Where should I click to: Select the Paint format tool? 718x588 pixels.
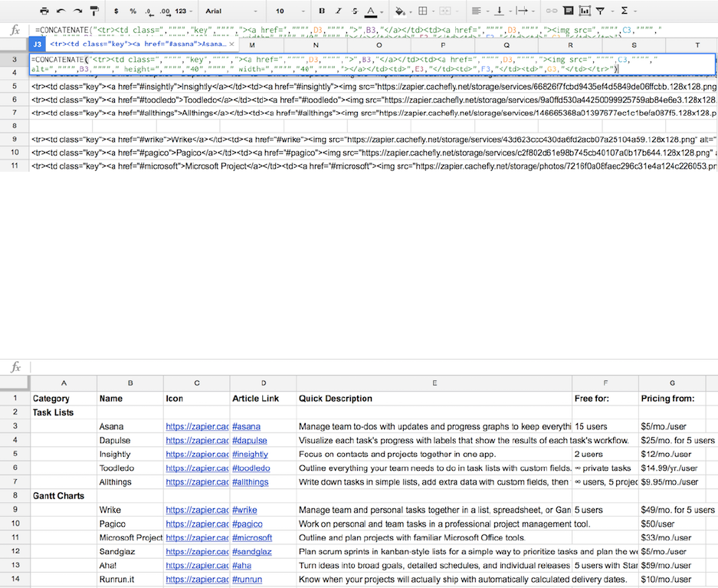[x=94, y=11]
